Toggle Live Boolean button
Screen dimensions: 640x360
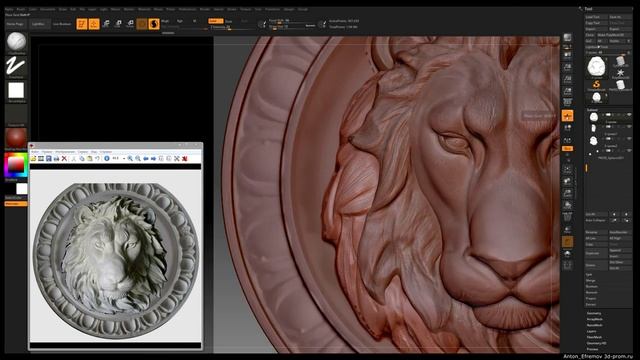pyautogui.click(x=62, y=24)
